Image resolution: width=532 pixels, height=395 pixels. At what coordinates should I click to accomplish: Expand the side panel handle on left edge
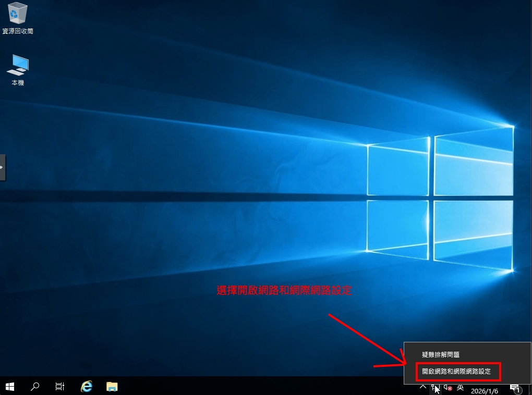3,167
